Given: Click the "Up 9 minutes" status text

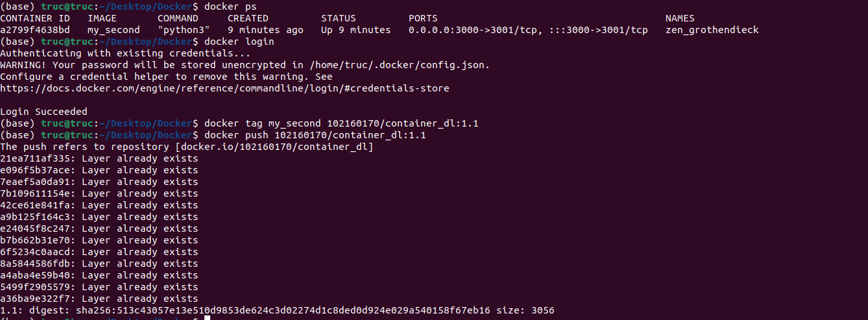Looking at the screenshot, I should coord(356,30).
